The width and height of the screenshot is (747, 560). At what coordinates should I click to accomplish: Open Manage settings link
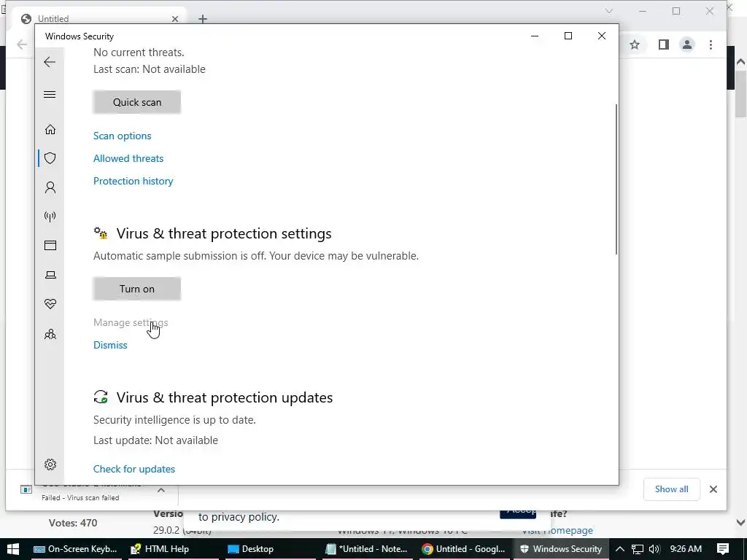pos(131,322)
